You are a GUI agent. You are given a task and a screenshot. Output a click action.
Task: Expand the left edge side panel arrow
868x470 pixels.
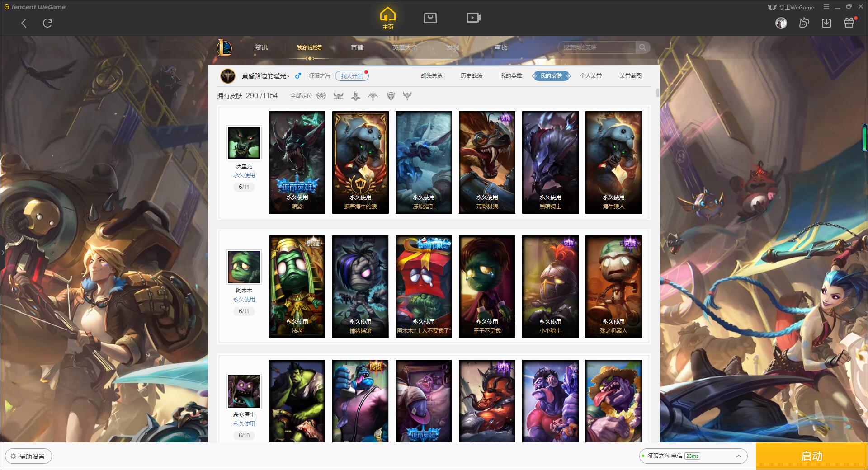[2, 252]
